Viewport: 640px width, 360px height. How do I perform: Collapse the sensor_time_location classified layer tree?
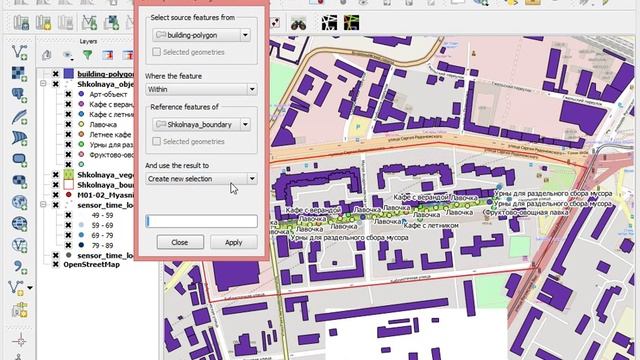pos(43,205)
